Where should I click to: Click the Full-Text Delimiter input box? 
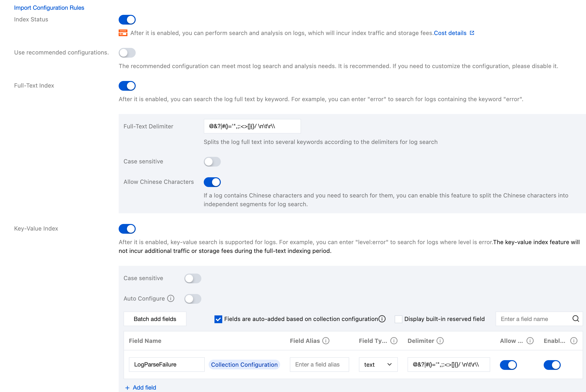pyautogui.click(x=252, y=126)
